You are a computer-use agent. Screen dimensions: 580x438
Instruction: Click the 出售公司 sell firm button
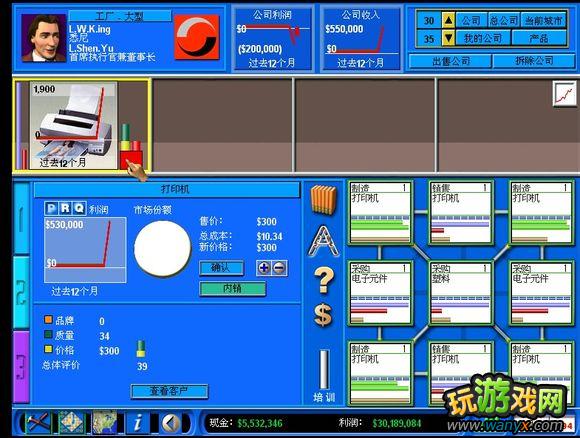pos(451,61)
